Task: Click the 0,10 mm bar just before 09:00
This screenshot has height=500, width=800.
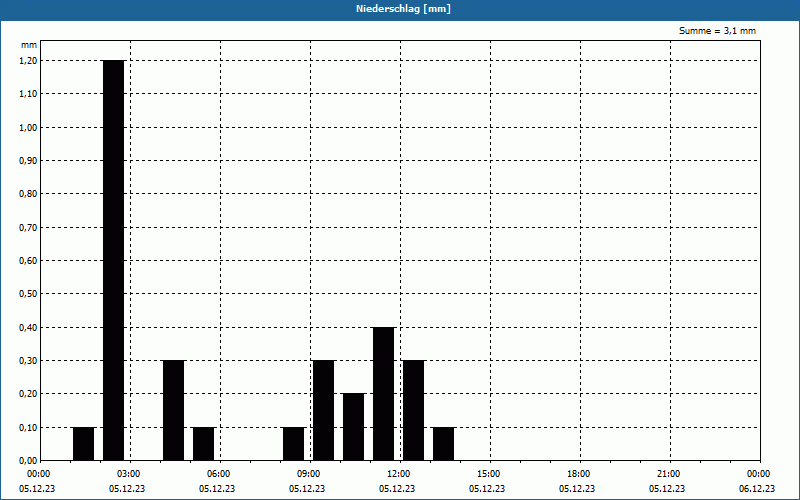Action: [293, 444]
